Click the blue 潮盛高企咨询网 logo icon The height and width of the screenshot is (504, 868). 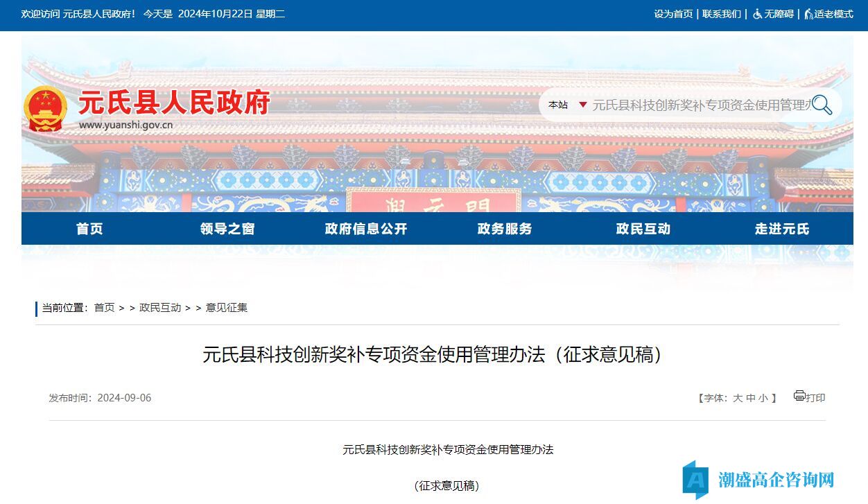(x=696, y=479)
